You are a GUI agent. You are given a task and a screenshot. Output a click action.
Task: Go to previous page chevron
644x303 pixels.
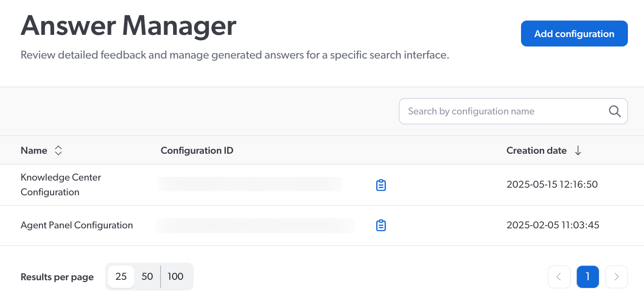[x=559, y=277]
